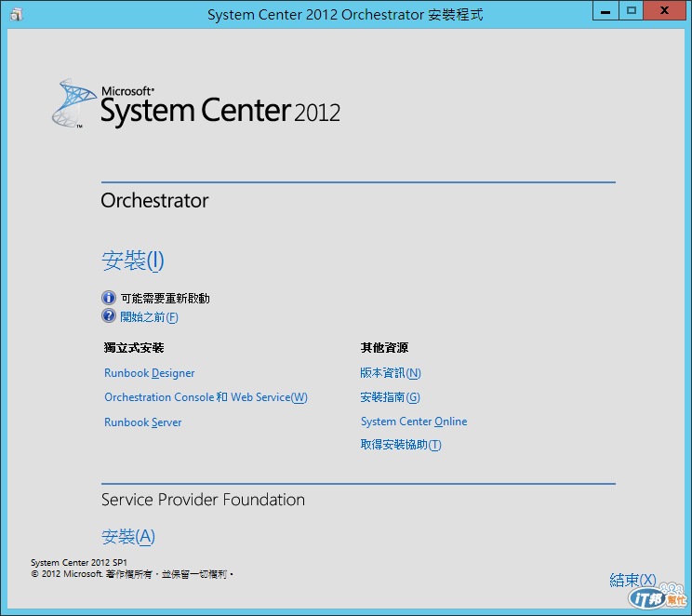The width and height of the screenshot is (692, 616).
Task: Click the Orchestrator section heading
Action: click(154, 200)
